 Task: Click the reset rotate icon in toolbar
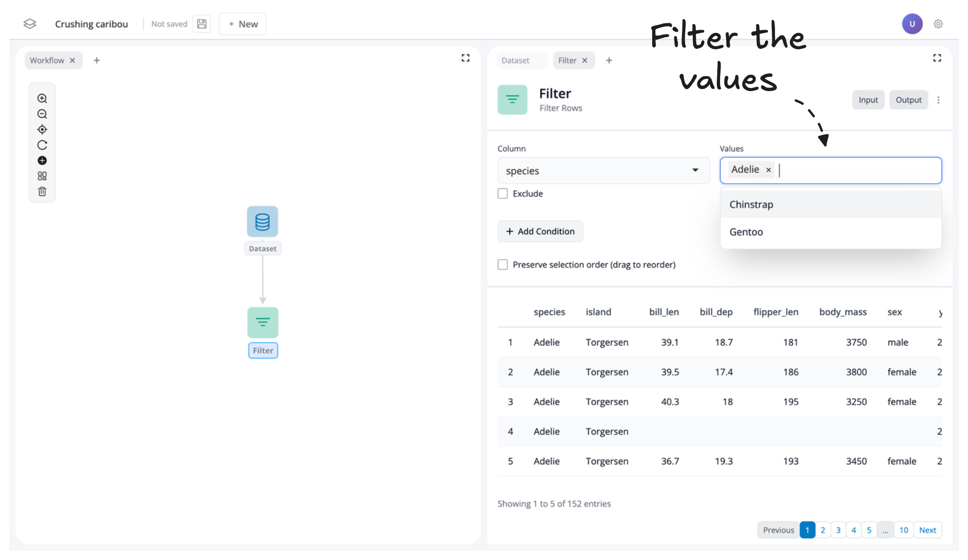click(42, 145)
